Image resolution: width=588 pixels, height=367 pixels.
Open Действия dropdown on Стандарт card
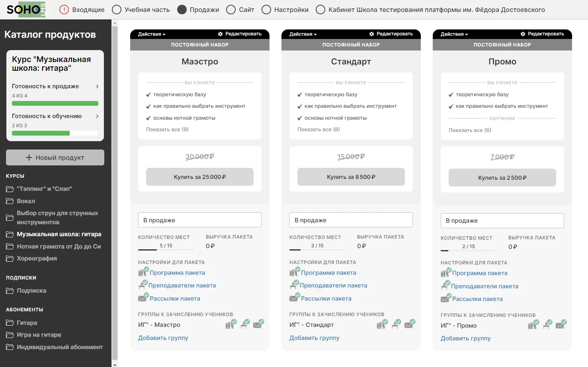pyautogui.click(x=303, y=34)
